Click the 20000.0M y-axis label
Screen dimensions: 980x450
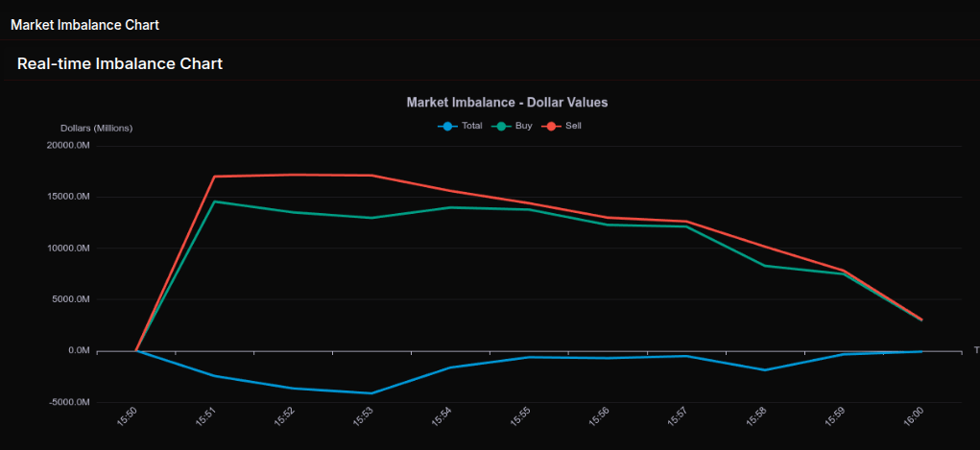tap(69, 146)
